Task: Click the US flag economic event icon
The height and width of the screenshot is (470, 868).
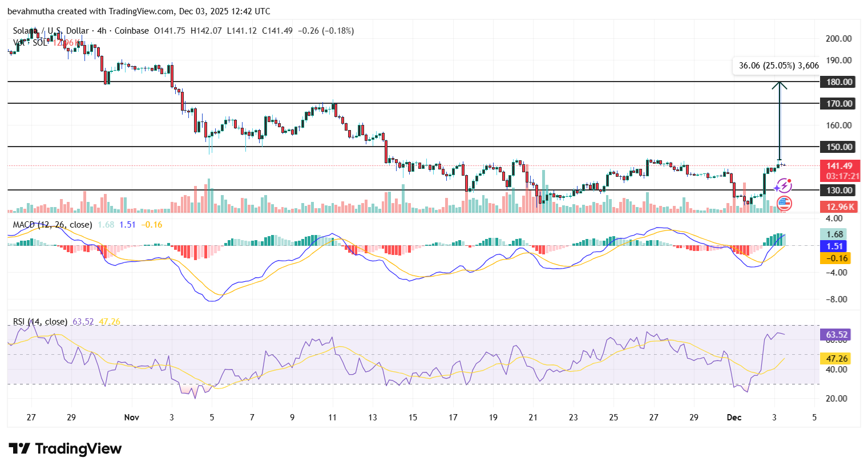Action: click(x=784, y=202)
